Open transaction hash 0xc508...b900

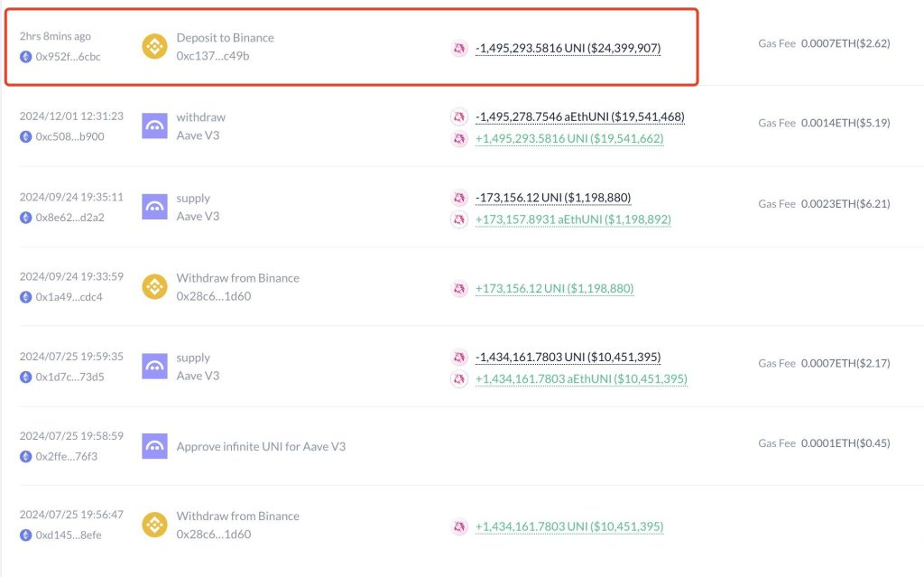click(69, 136)
